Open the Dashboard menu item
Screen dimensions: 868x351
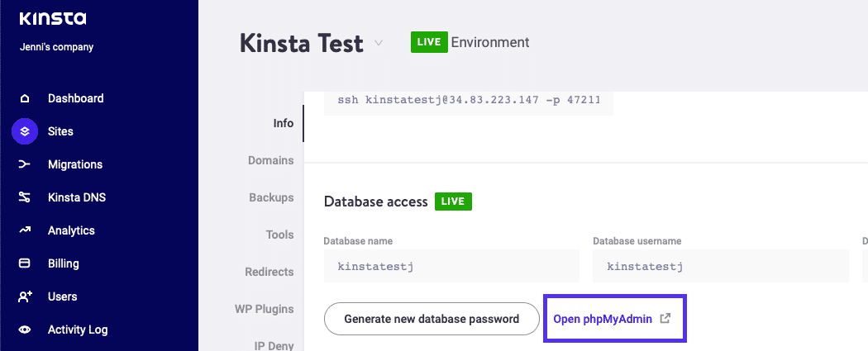tap(76, 98)
